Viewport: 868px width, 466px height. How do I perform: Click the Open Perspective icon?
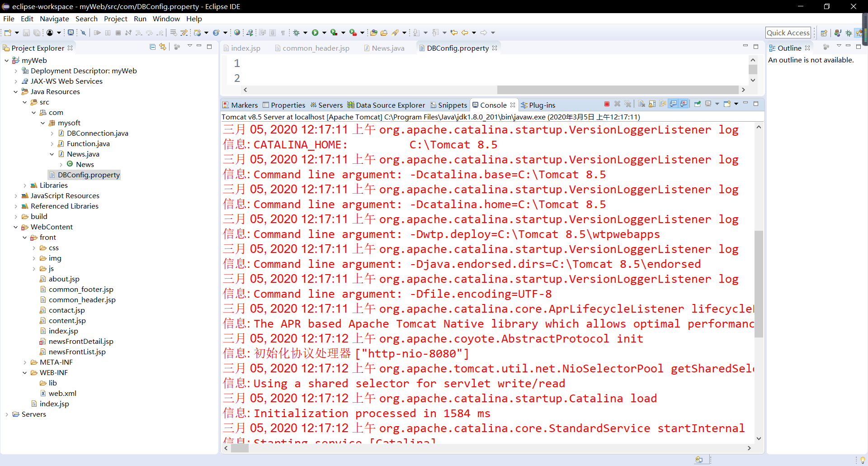pyautogui.click(x=824, y=33)
